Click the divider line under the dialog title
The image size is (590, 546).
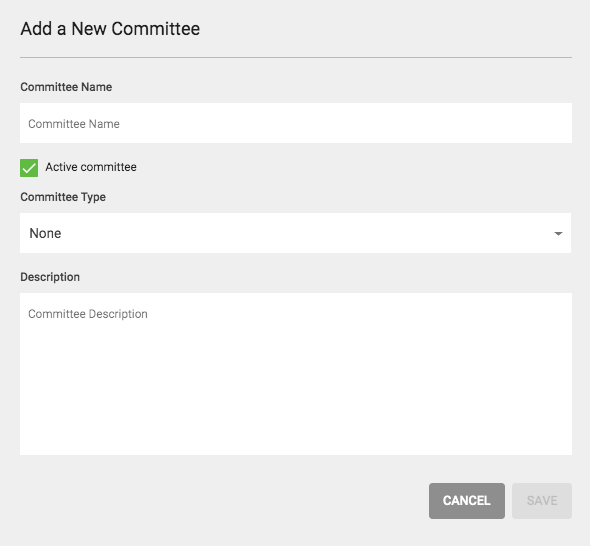296,58
